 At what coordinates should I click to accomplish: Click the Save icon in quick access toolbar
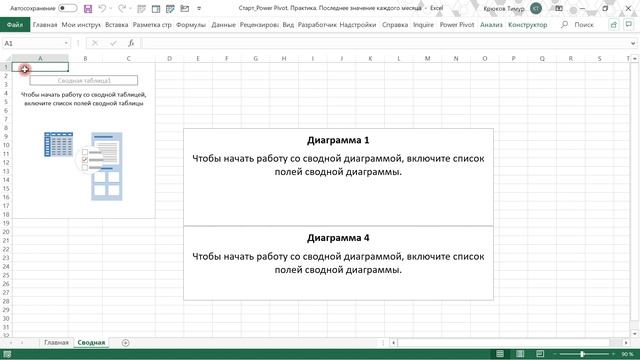pos(88,8)
